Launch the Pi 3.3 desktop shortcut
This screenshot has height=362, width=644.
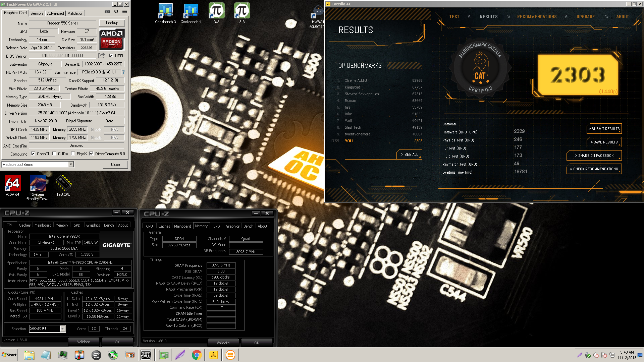tap(242, 13)
